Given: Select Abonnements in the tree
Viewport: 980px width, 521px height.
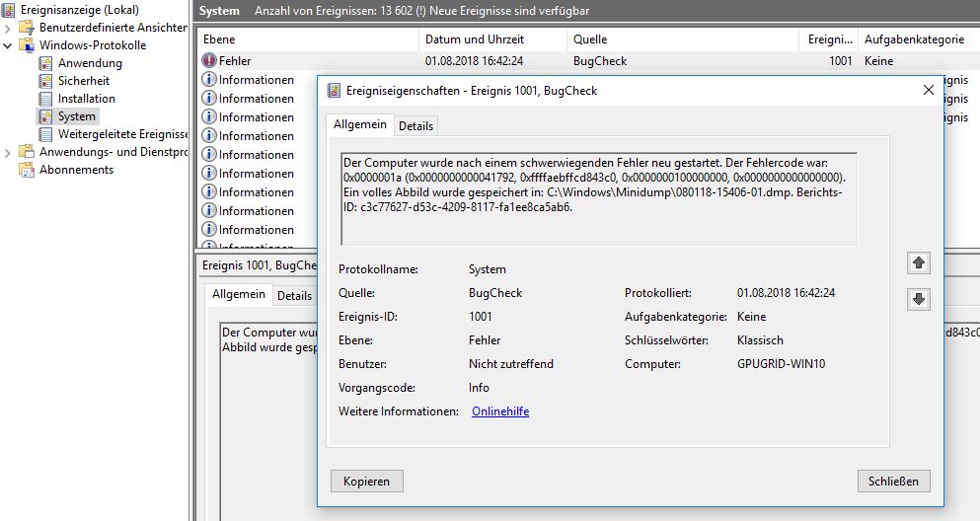Looking at the screenshot, I should pyautogui.click(x=76, y=170).
